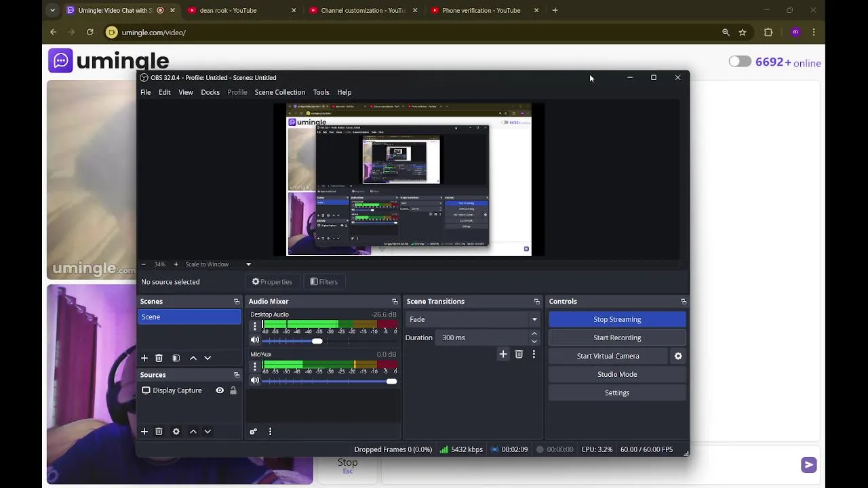Open OBS Edit menu
The height and width of the screenshot is (488, 868).
click(x=164, y=92)
